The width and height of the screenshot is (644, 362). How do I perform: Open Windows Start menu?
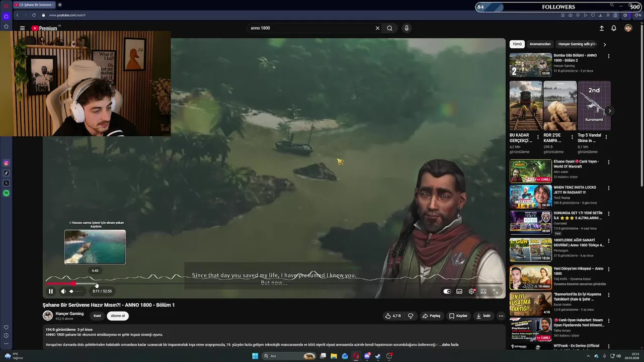click(x=255, y=356)
